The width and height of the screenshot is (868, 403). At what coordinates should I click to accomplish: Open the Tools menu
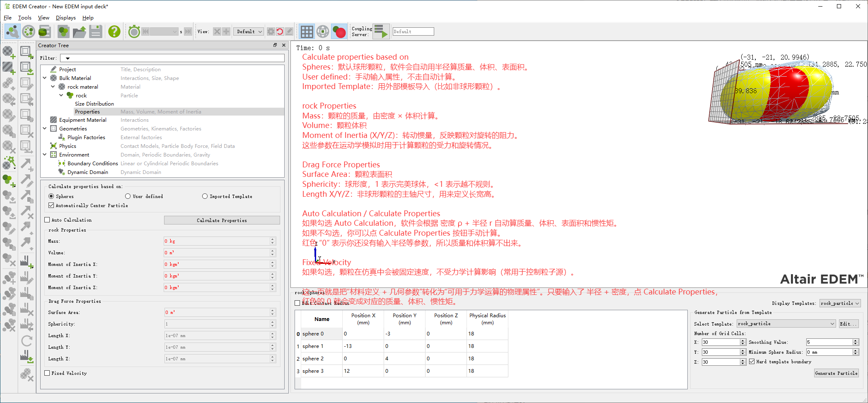coord(24,18)
